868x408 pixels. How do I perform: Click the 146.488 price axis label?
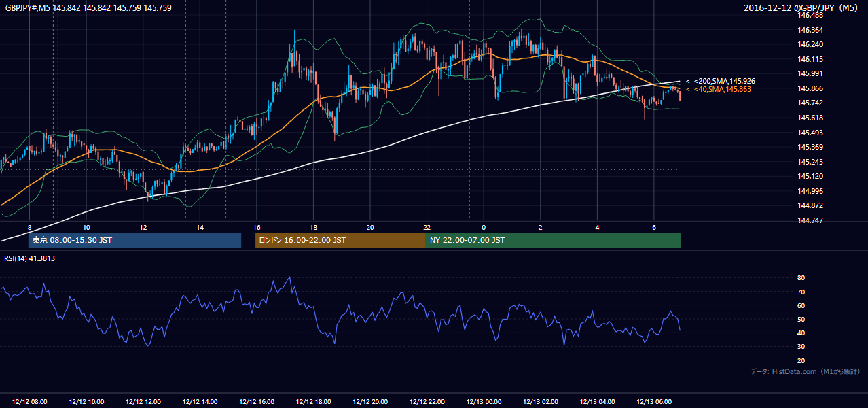(810, 15)
